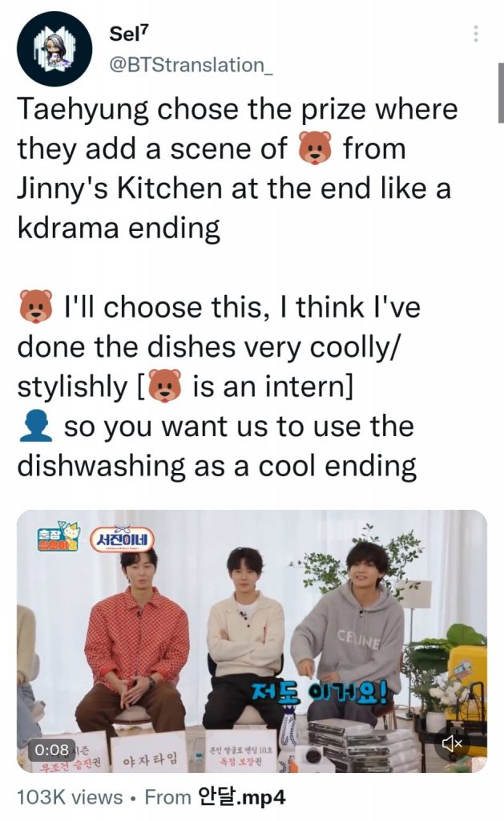
Task: Open the Sel7 profile avatar
Action: point(54,49)
